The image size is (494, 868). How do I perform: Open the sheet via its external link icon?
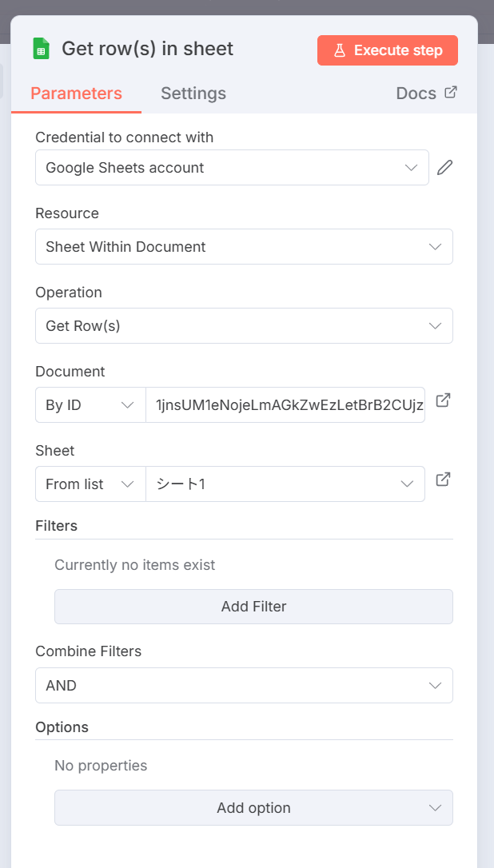[443, 480]
